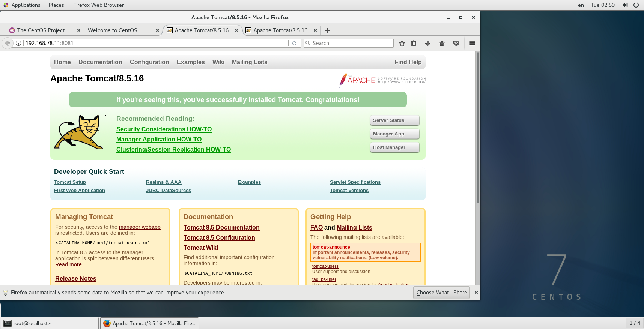
Task: Show bookmarks list icon
Action: 414,43
